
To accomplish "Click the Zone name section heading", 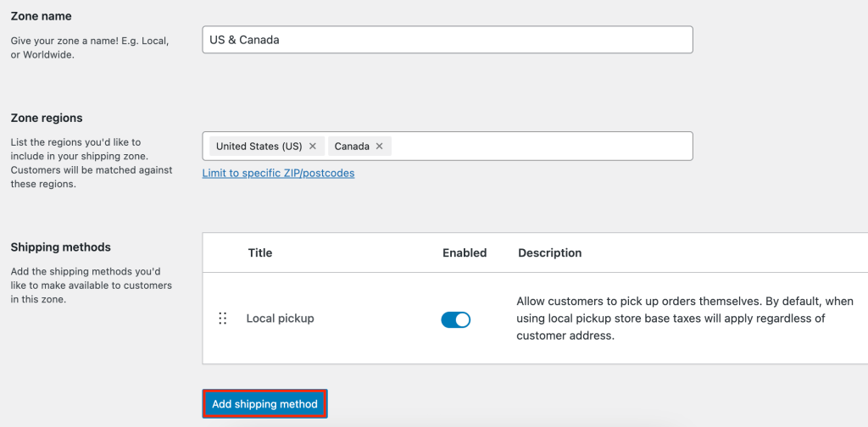I will [x=41, y=16].
